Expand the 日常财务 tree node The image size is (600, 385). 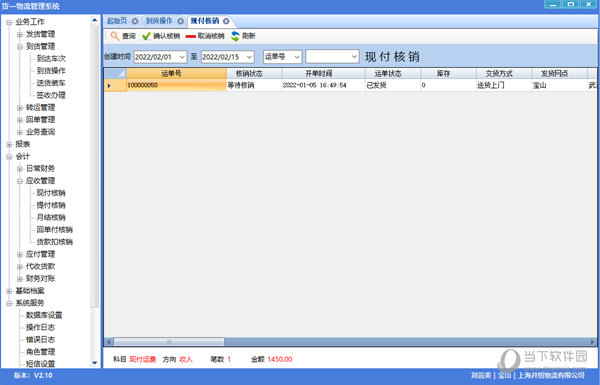tap(20, 169)
